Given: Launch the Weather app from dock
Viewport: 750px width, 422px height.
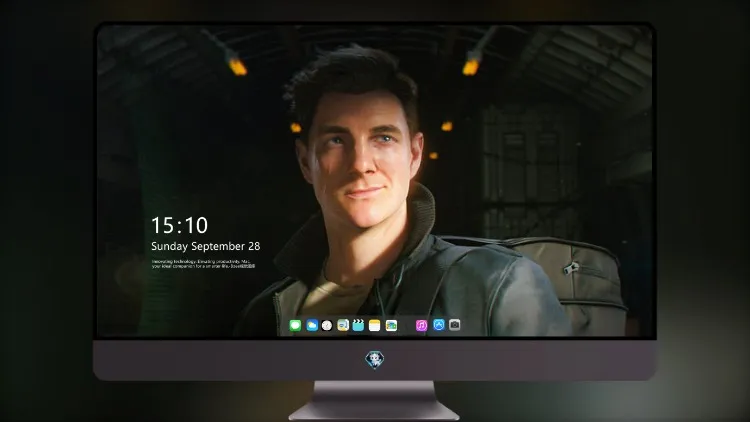Looking at the screenshot, I should click(312, 325).
